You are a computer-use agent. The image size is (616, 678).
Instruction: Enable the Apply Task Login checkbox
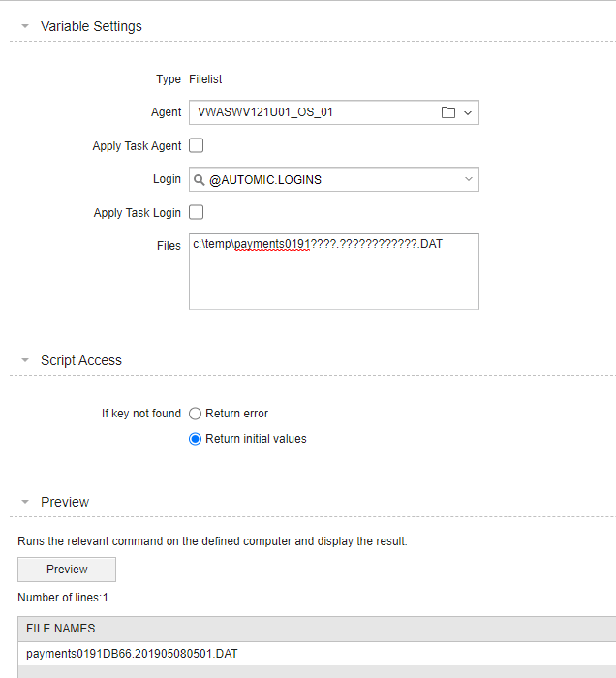click(197, 213)
